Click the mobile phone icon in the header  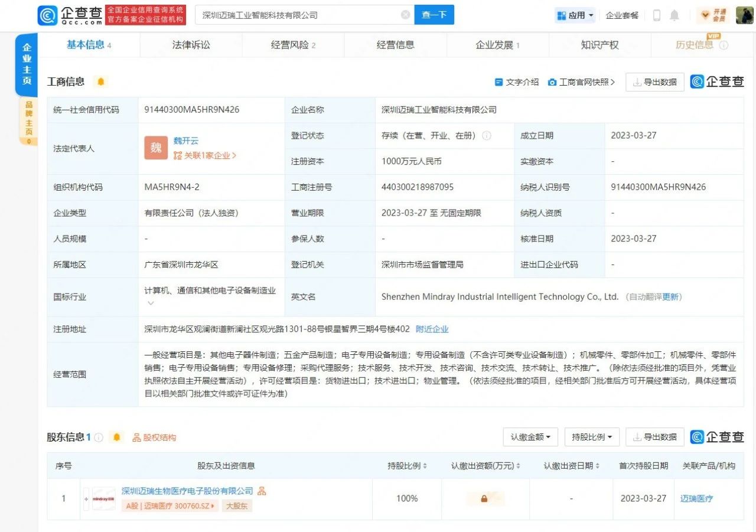656,15
